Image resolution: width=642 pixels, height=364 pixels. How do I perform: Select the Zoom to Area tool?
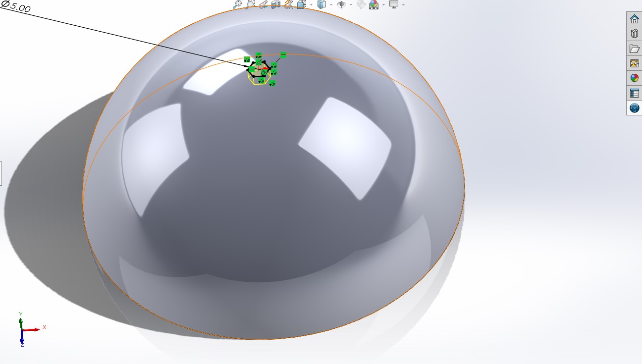click(251, 4)
